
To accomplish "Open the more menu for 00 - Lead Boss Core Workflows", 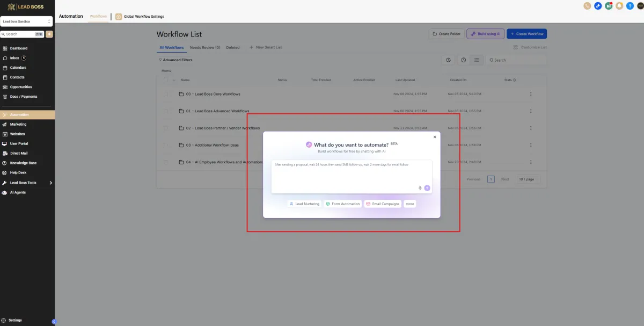I will (531, 94).
